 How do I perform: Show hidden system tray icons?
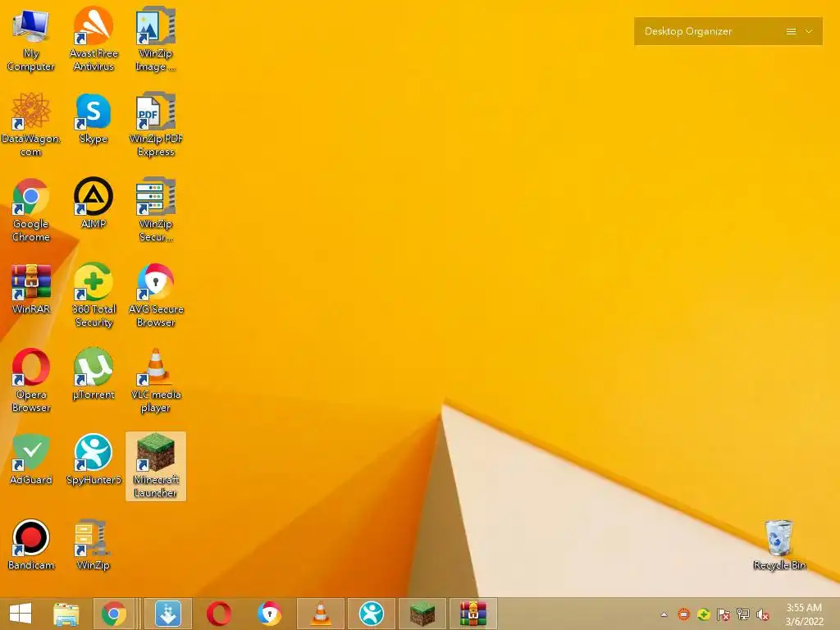click(x=664, y=614)
